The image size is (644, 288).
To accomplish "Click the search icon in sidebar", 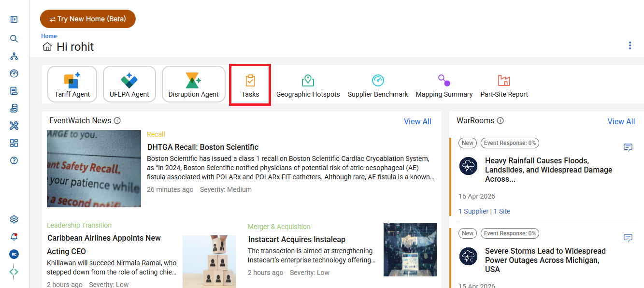I will (x=14, y=39).
